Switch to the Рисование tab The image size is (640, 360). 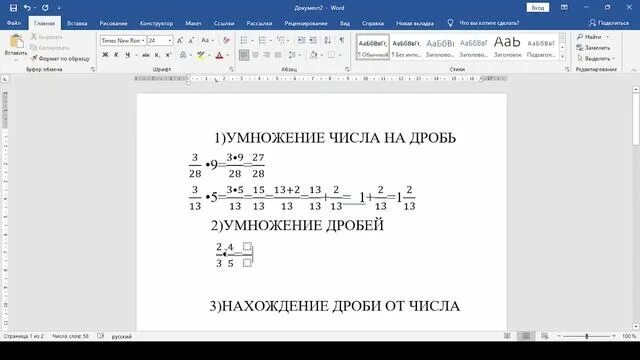click(x=113, y=23)
